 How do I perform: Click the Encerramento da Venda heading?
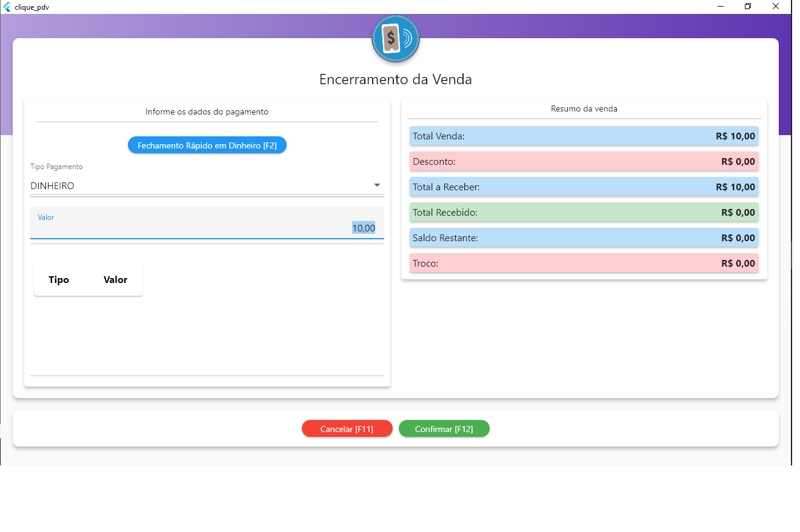(x=395, y=79)
